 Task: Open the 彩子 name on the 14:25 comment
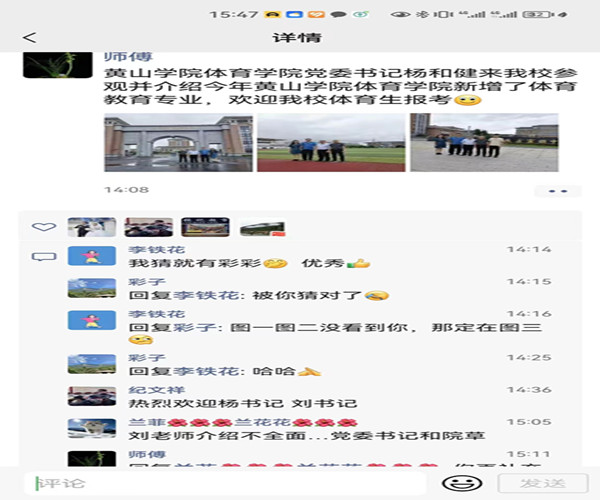click(x=147, y=358)
